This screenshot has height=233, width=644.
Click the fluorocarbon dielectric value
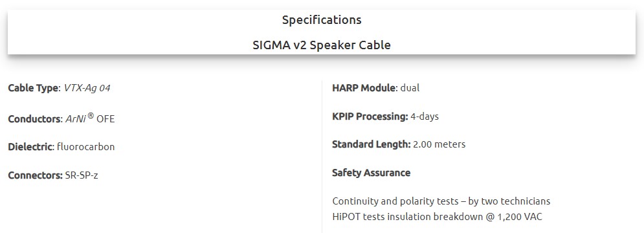tap(86, 147)
